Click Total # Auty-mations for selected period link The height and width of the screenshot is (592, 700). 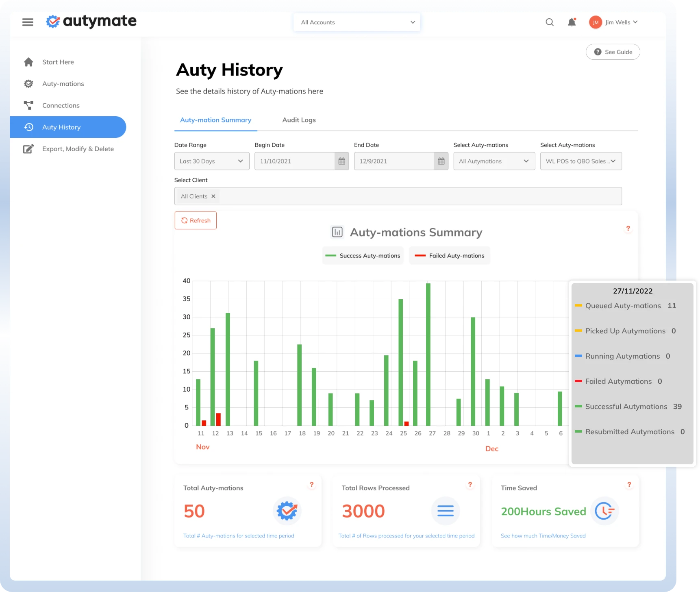[239, 536]
